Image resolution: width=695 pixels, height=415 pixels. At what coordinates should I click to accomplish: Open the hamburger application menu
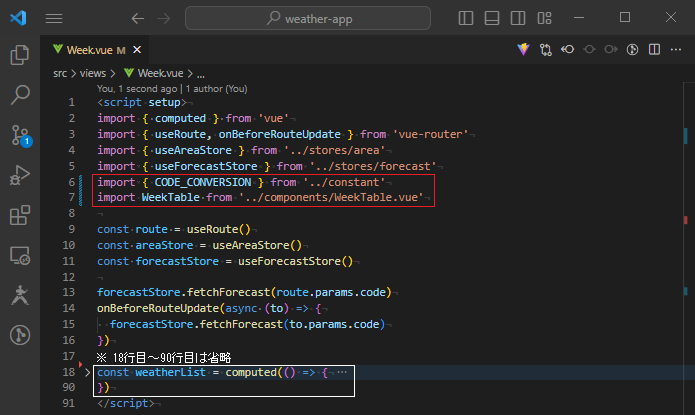tap(54, 18)
